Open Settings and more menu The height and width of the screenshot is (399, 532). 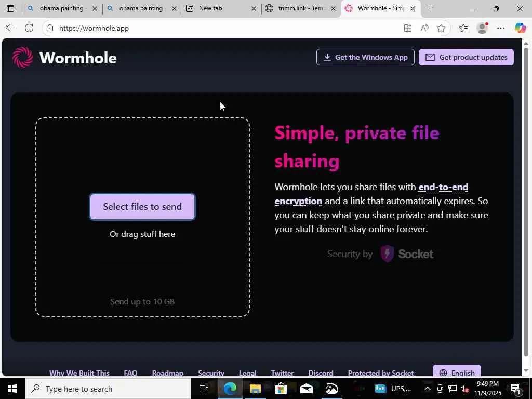pyautogui.click(x=501, y=28)
